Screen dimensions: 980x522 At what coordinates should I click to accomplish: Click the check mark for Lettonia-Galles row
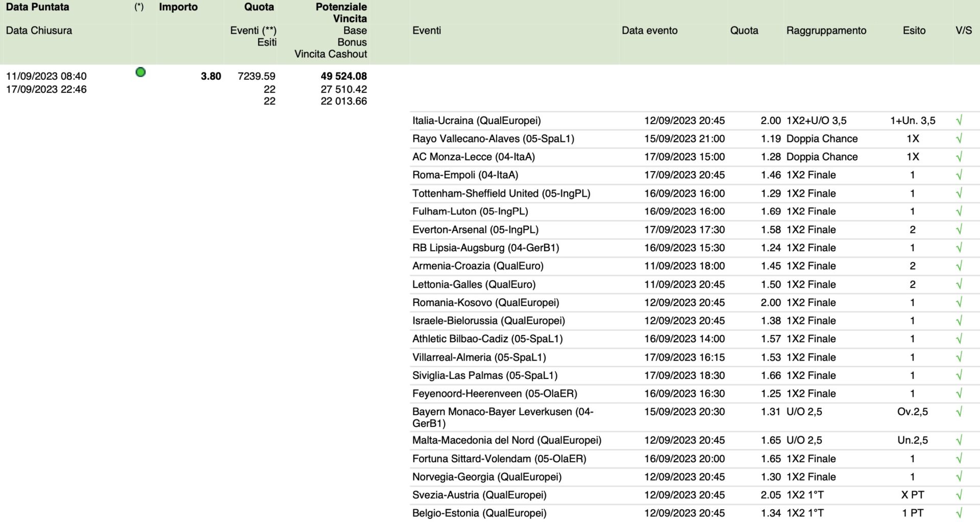[x=959, y=284]
